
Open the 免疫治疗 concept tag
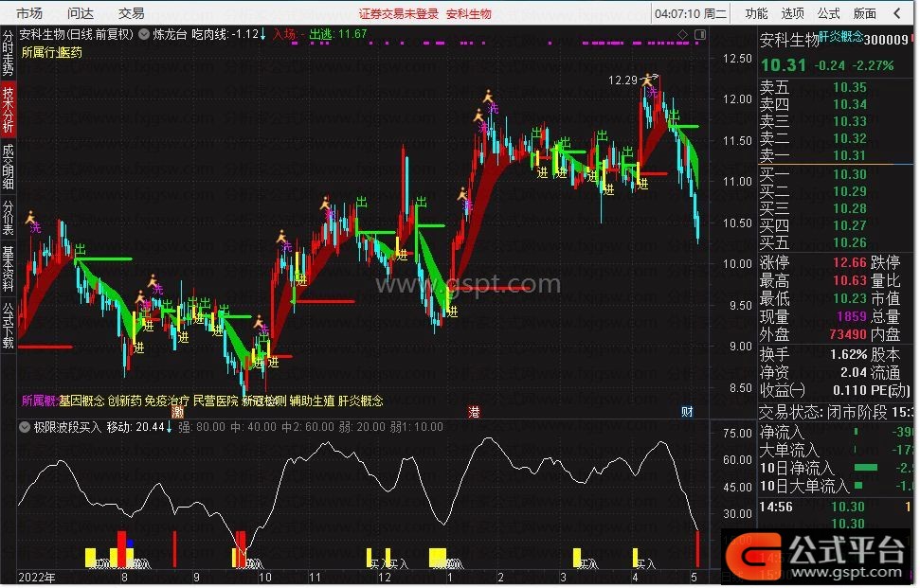coord(167,401)
